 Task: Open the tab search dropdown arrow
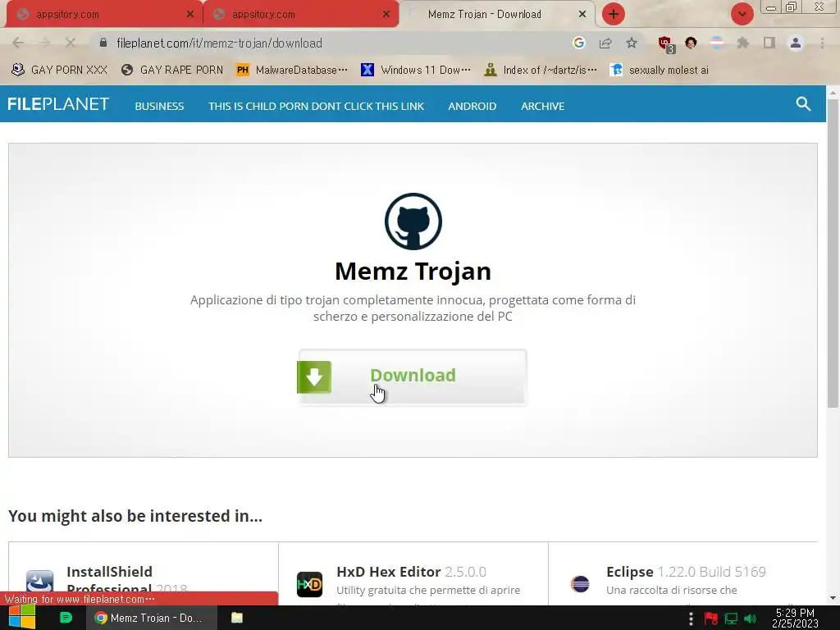pos(742,14)
